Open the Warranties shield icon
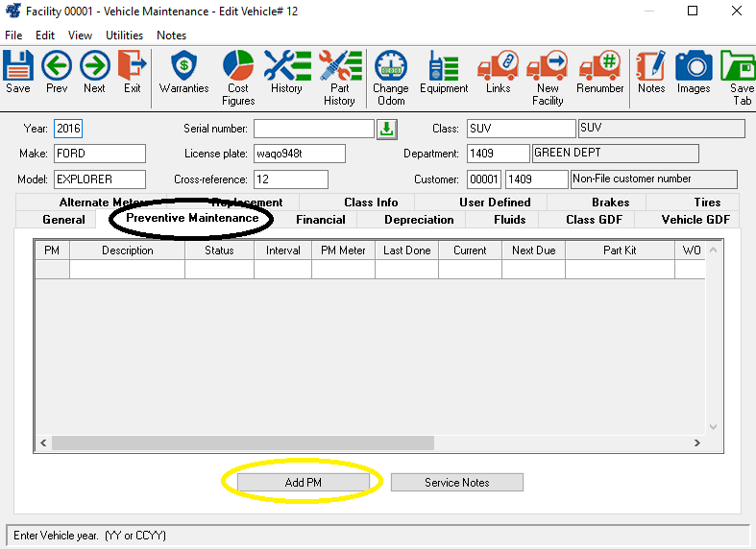Image resolution: width=756 pixels, height=549 pixels. pyautogui.click(x=183, y=72)
